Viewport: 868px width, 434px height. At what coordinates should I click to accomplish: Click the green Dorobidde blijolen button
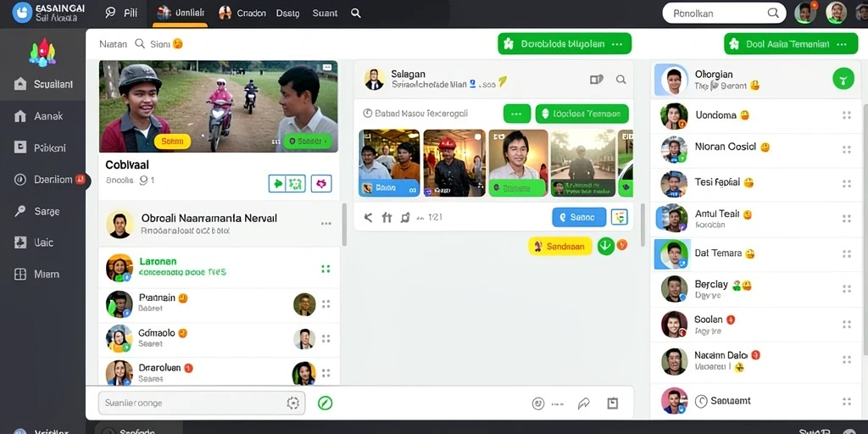tap(565, 44)
